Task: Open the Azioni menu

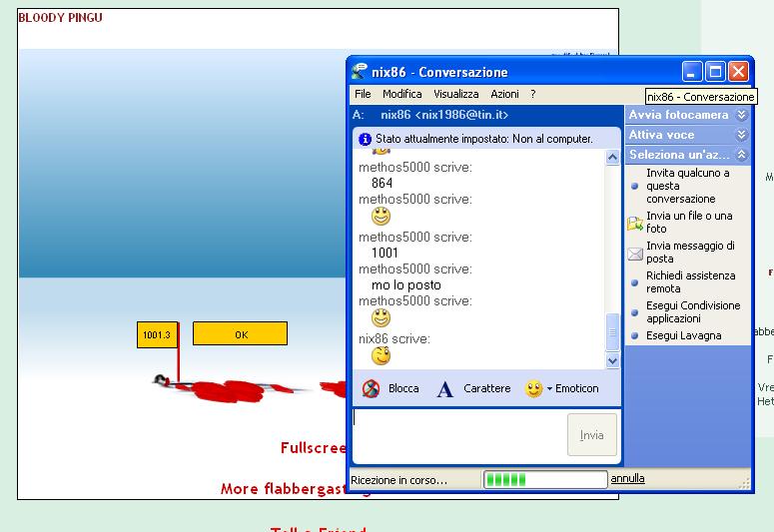Action: [x=504, y=94]
